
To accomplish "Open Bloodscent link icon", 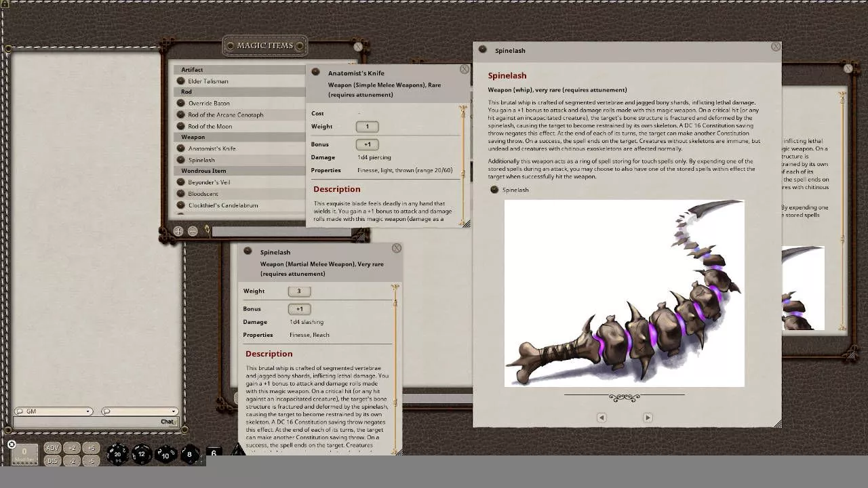I will point(180,194).
